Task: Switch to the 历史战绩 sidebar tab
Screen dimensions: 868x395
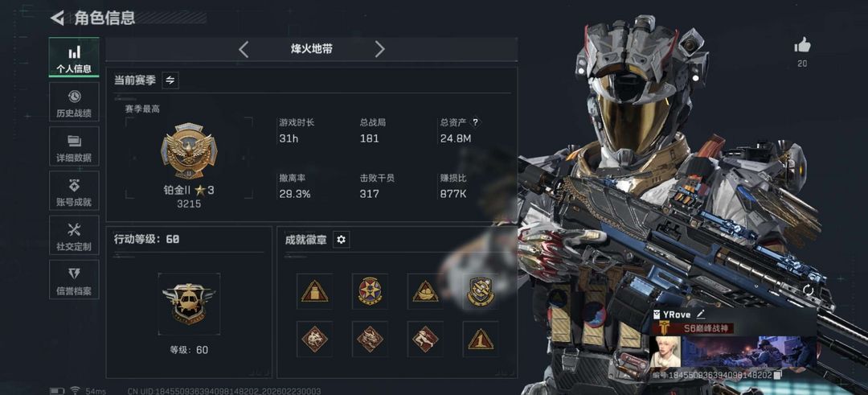Action: point(74,102)
